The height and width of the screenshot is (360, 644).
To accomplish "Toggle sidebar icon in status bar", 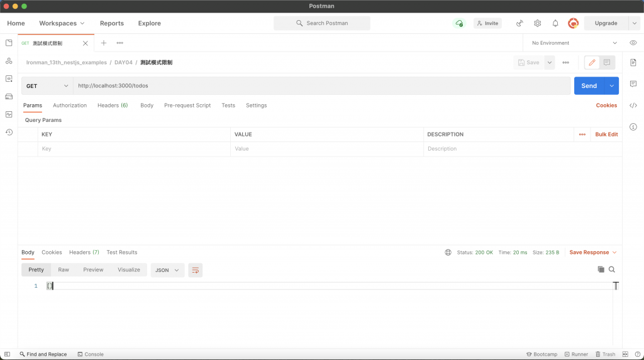I will [x=7, y=354].
